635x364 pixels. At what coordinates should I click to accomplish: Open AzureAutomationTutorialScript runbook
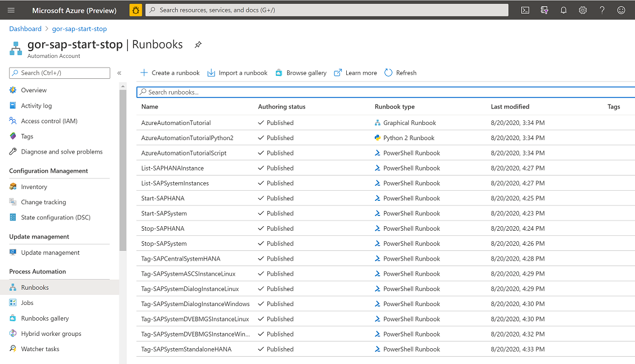pos(184,153)
